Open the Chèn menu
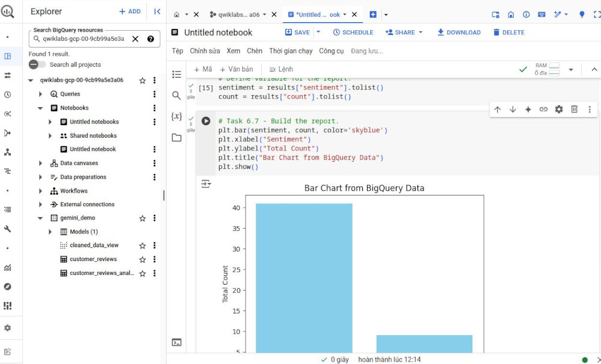Image resolution: width=601 pixels, height=364 pixels. click(x=254, y=51)
